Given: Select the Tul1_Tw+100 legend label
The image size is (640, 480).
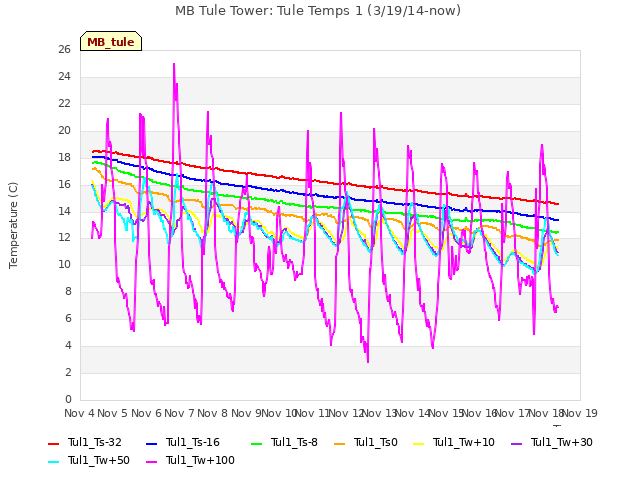Looking at the screenshot, I should click(x=200, y=460).
